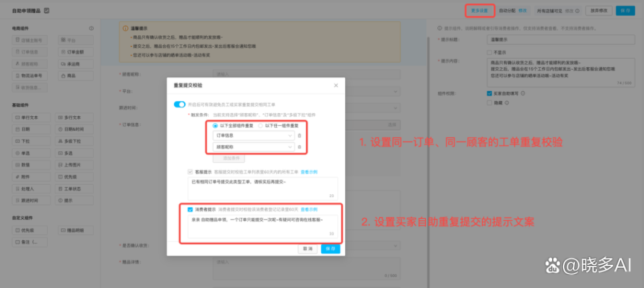The height and width of the screenshot is (288, 644).
Task: Add the 备注 custom component
Action: (30, 242)
